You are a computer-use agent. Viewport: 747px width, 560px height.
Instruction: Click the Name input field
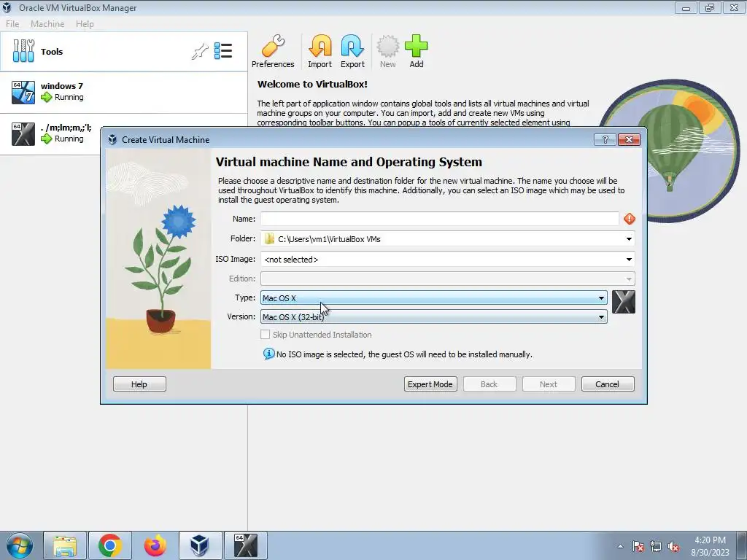point(440,219)
